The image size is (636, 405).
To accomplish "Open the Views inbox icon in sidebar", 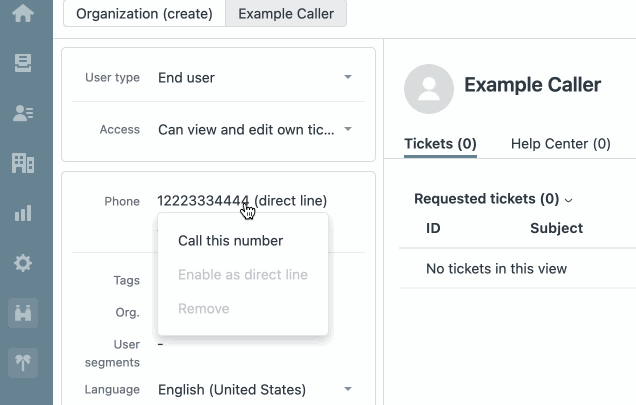I will coord(22,63).
